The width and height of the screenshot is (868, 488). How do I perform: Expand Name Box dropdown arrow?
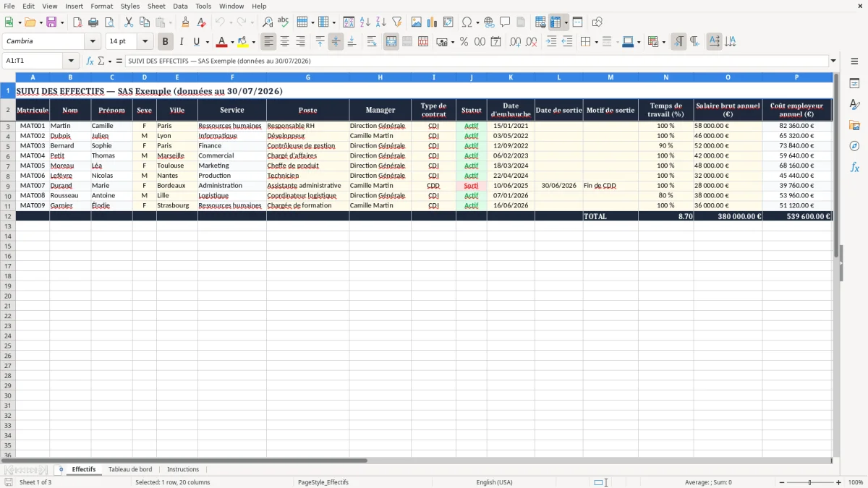click(x=70, y=61)
